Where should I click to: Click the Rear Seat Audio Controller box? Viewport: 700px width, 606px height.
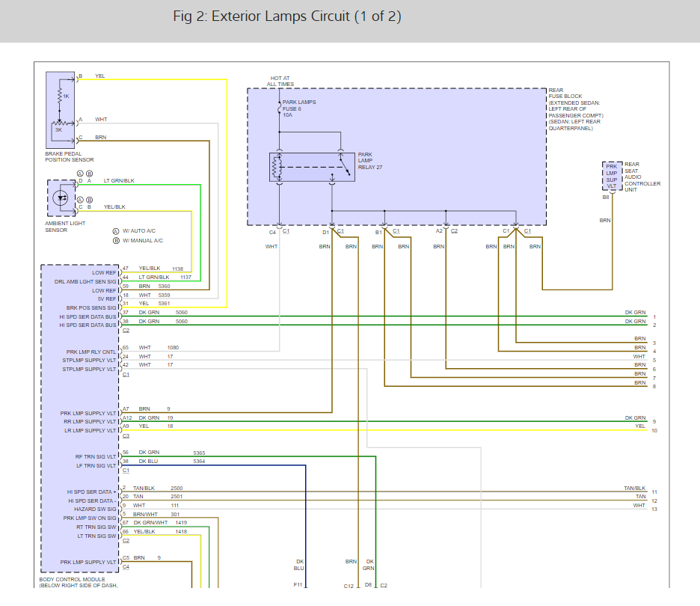pos(612,177)
